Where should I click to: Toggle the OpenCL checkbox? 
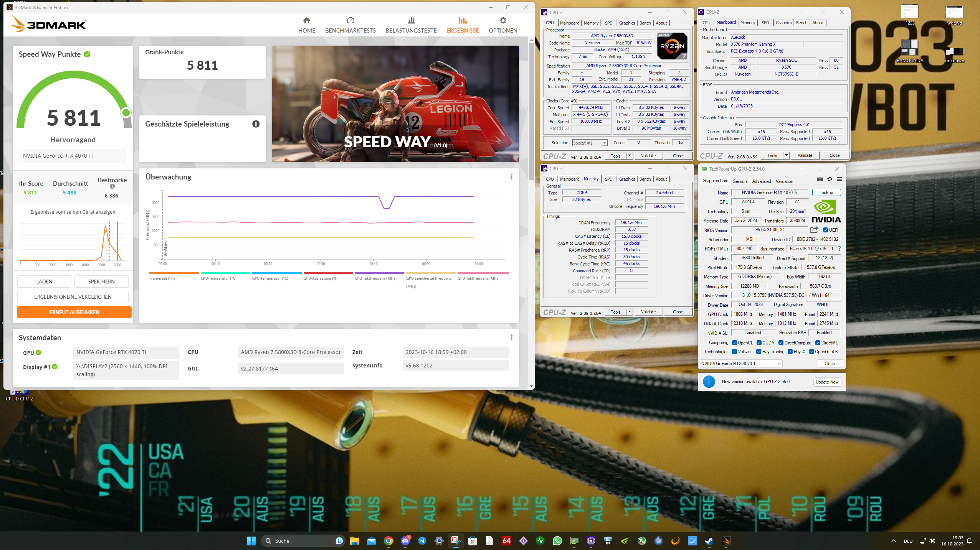[x=734, y=343]
